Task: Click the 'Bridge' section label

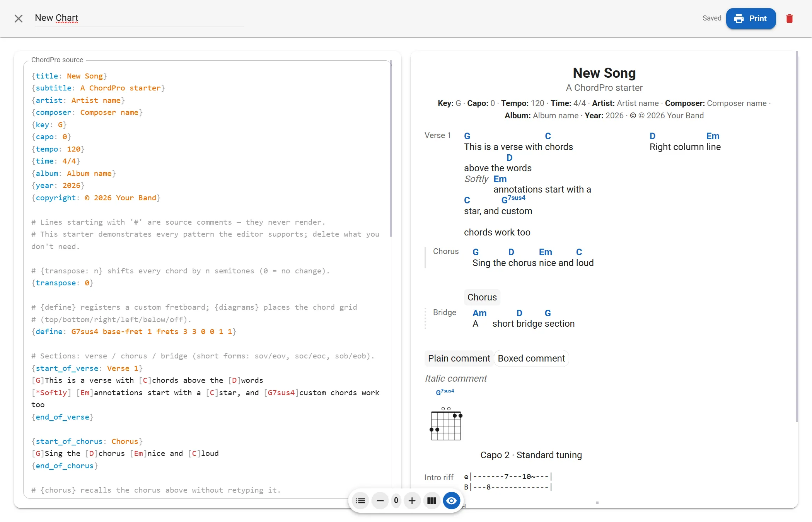Action: click(x=445, y=312)
